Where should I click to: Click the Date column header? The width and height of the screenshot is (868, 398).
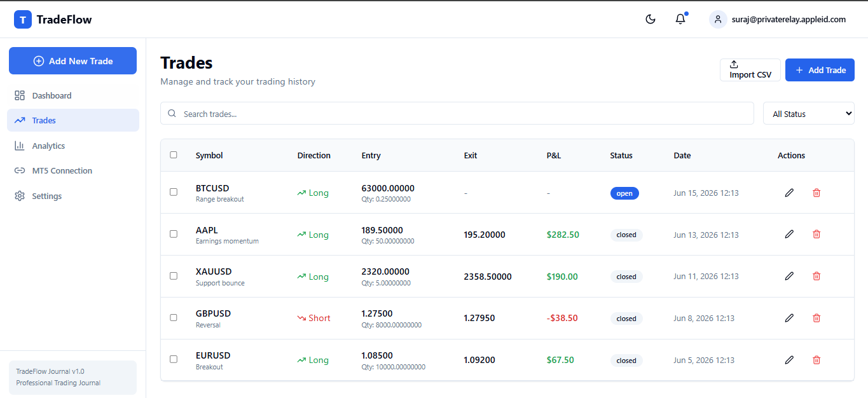[x=682, y=155]
